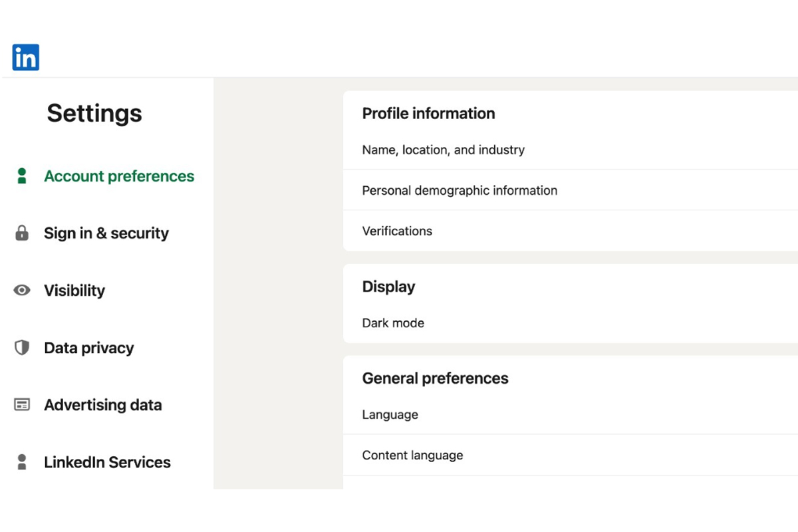Click the shield icon beside Data privacy

click(22, 348)
